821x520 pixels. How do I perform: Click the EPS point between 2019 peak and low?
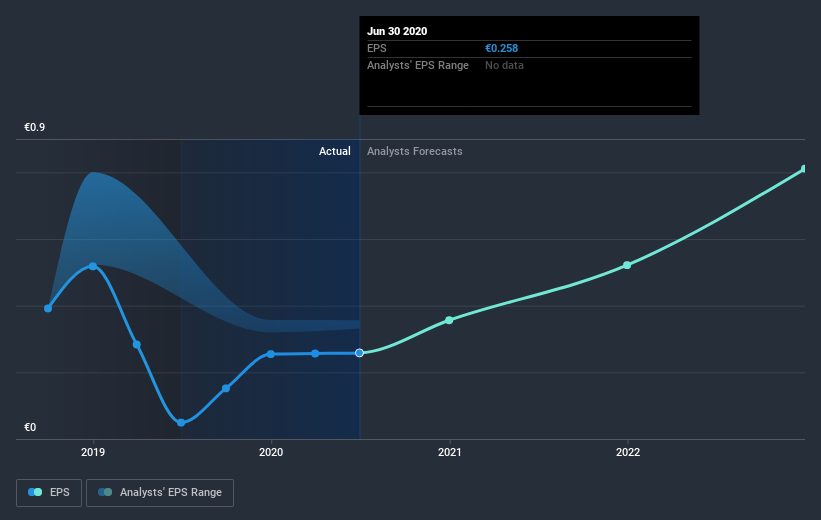(x=137, y=344)
